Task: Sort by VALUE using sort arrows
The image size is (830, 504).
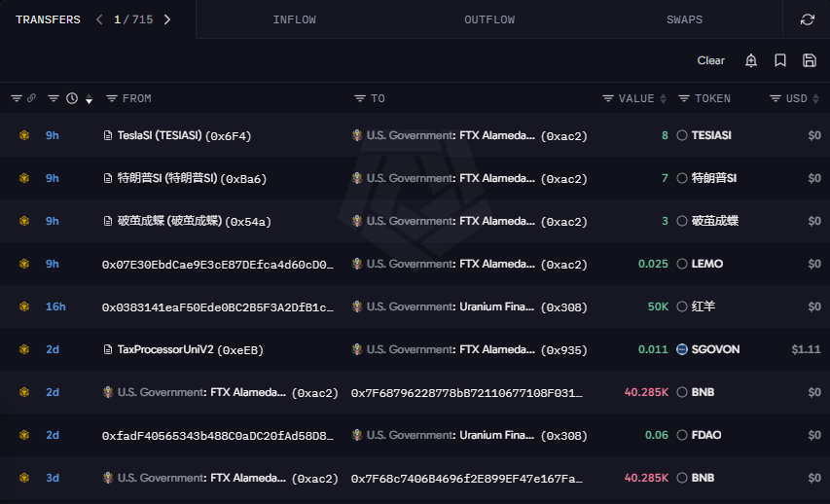Action: click(663, 98)
